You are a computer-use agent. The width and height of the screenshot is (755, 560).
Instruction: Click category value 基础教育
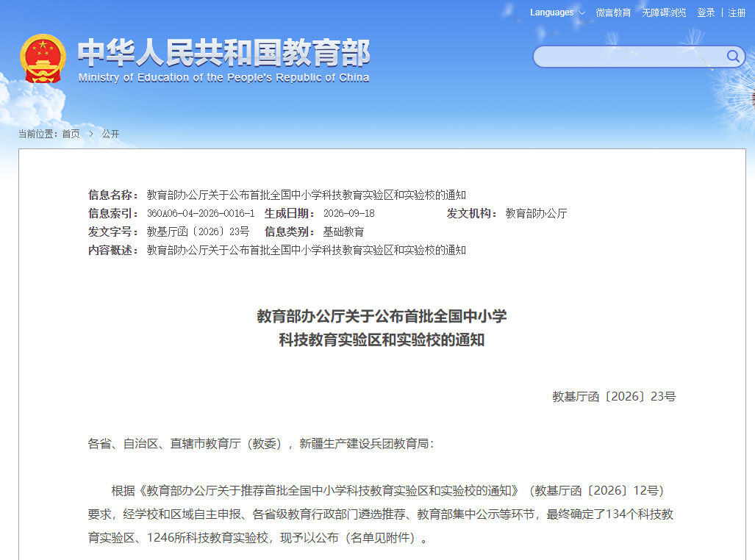pos(343,231)
